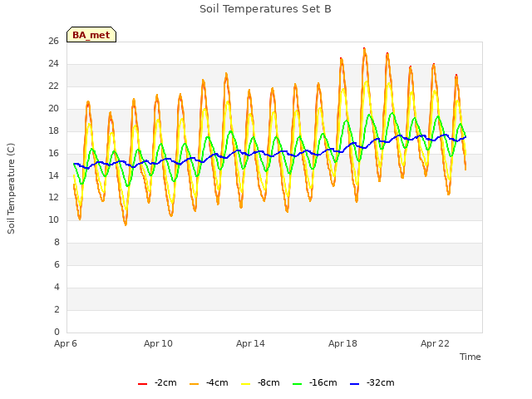
Task: Click the 0 y-axis tick label
Action: point(57,332)
